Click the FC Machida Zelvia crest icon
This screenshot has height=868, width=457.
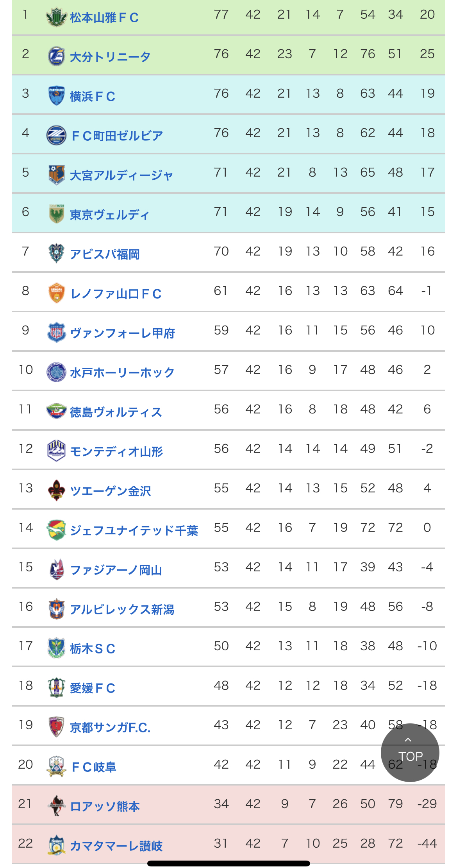56,135
